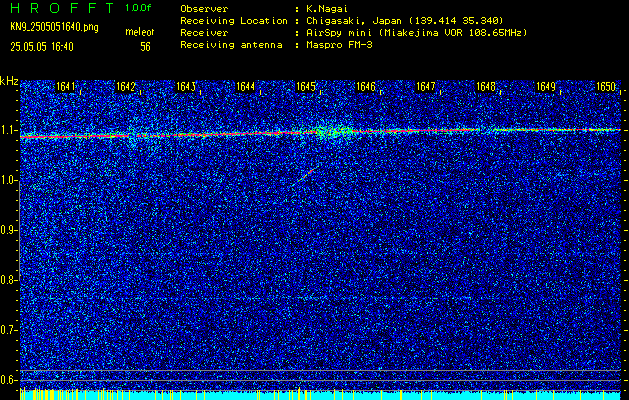Click the Receiving antenna label

tap(231, 45)
